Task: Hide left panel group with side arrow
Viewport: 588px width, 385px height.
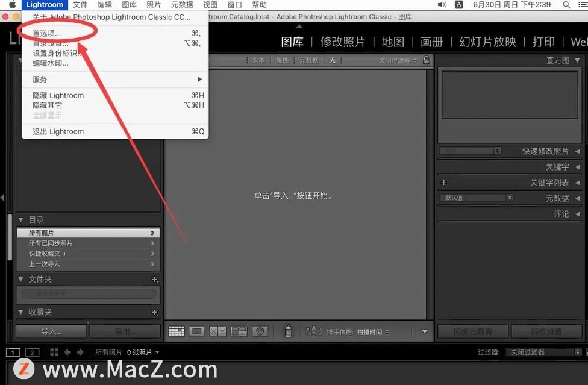Action: [x=2, y=197]
